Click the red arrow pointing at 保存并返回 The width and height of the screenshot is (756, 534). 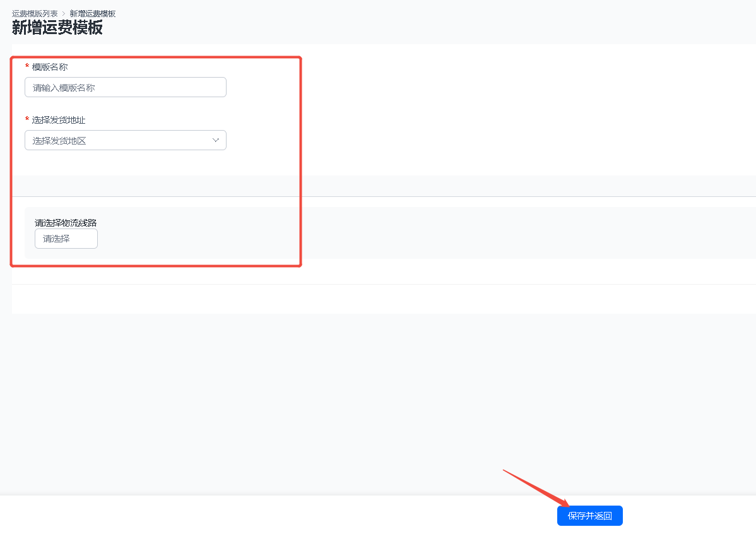(536, 488)
